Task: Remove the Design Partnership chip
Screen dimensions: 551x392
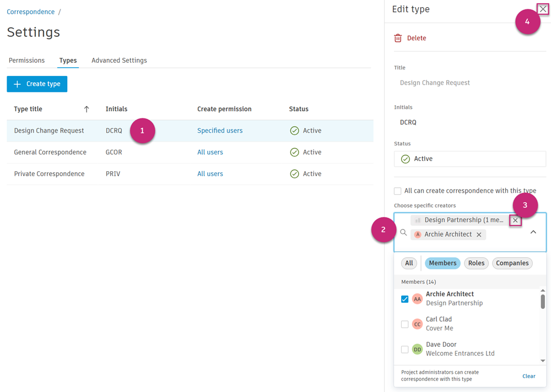Action: [515, 220]
